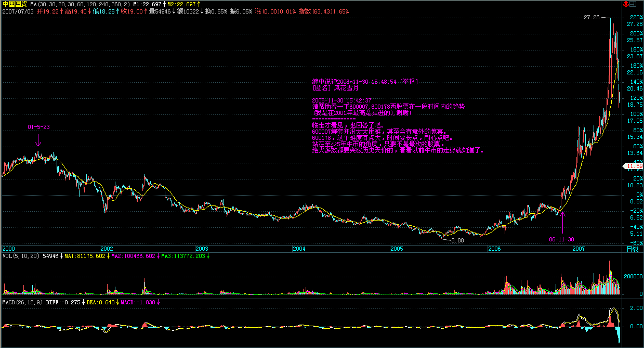The width and height of the screenshot is (644, 348).
Task: Click the pink down arrow below 01-5-23
Action: click(x=38, y=141)
